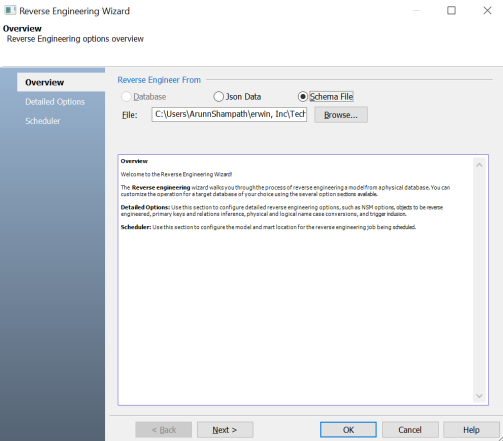
Task: Click the wizard title bar app icon
Action: coord(10,10)
